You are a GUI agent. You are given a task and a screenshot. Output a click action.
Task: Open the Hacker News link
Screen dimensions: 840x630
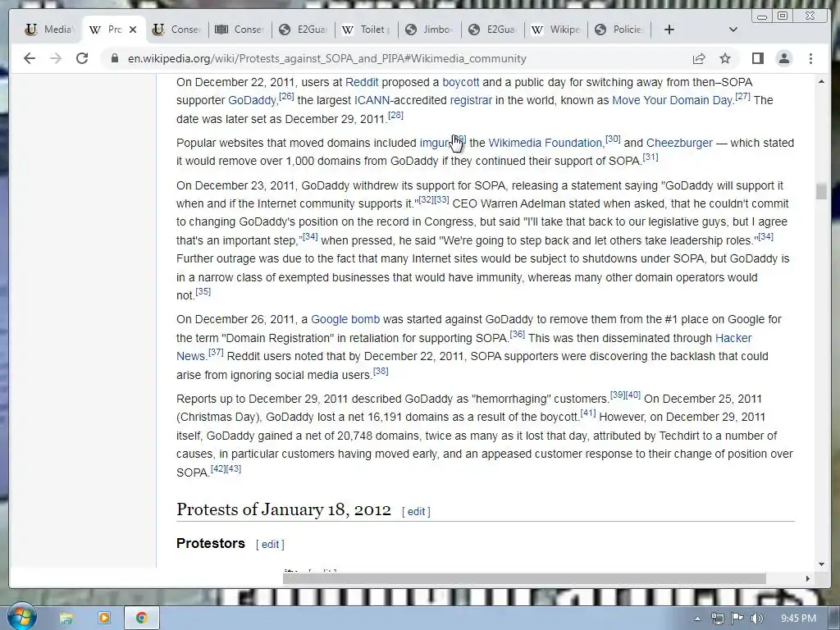(733, 338)
